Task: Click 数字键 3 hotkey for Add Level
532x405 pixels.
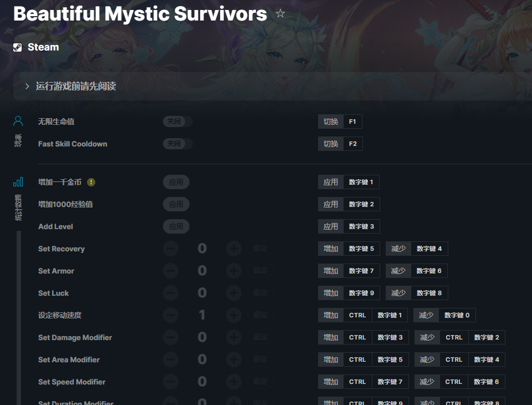Action: tap(361, 226)
